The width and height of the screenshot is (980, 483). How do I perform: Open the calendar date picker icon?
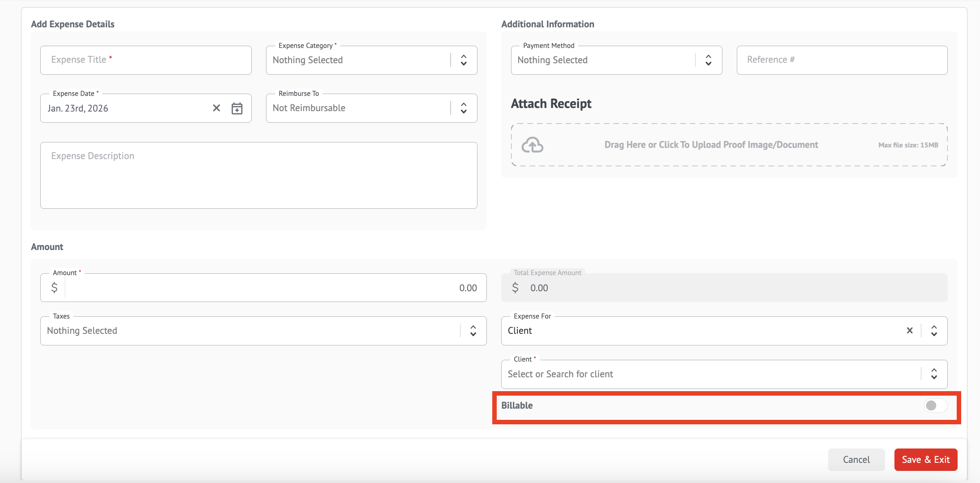click(x=237, y=108)
